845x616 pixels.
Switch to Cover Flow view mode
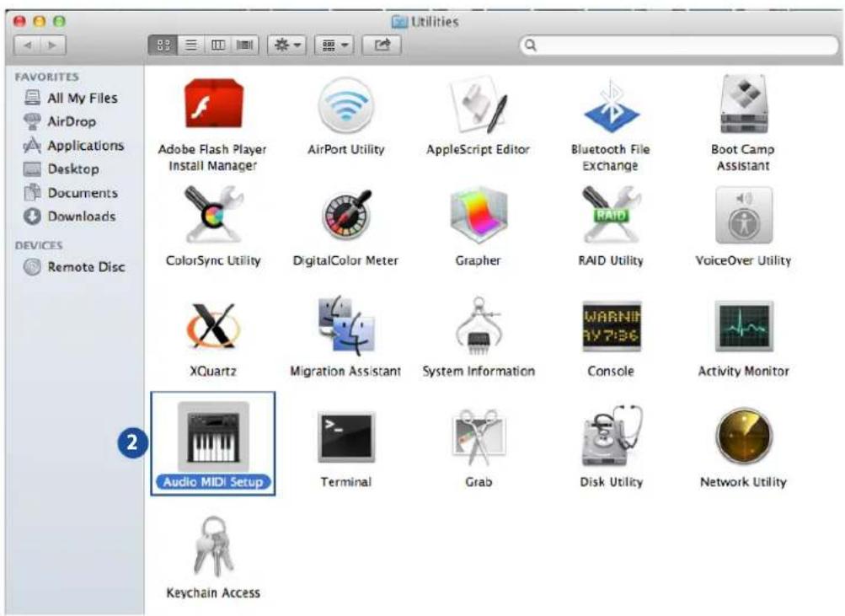[x=245, y=46]
